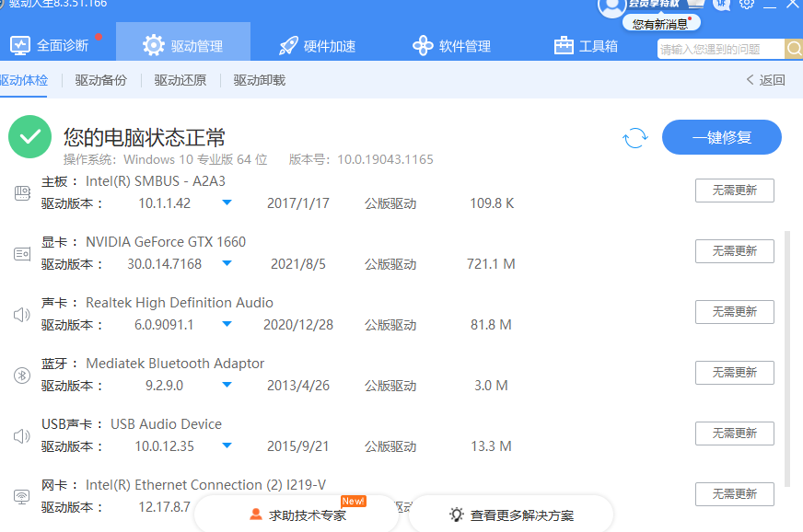
Task: Click the green checkmark status icon
Action: coord(29,137)
